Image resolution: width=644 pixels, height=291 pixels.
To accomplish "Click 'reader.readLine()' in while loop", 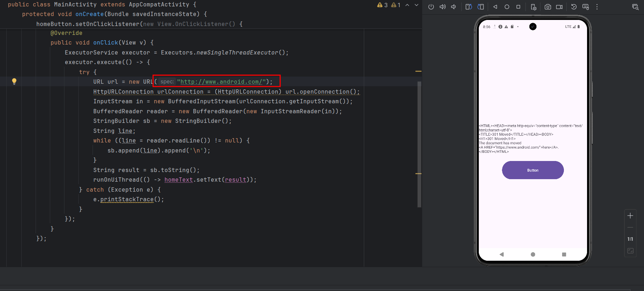I will tap(178, 140).
